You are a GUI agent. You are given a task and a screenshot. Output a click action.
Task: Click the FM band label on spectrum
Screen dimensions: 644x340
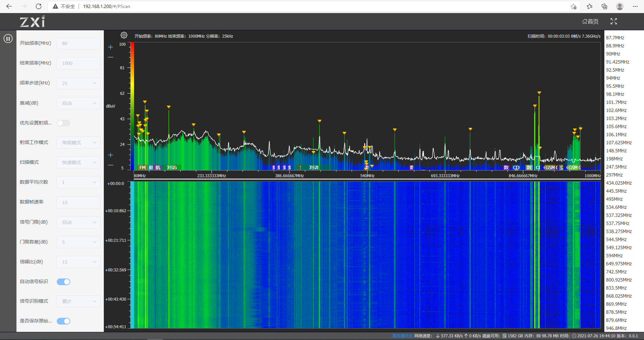(142, 167)
